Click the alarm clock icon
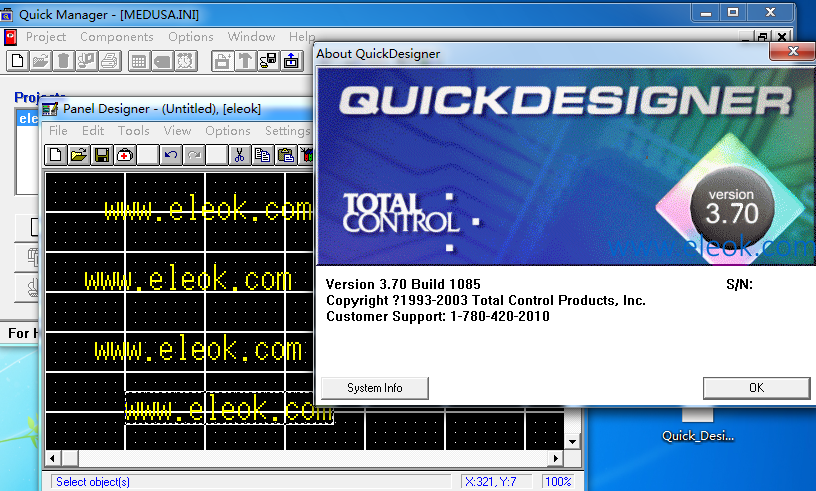The height and width of the screenshot is (491, 816). [185, 61]
